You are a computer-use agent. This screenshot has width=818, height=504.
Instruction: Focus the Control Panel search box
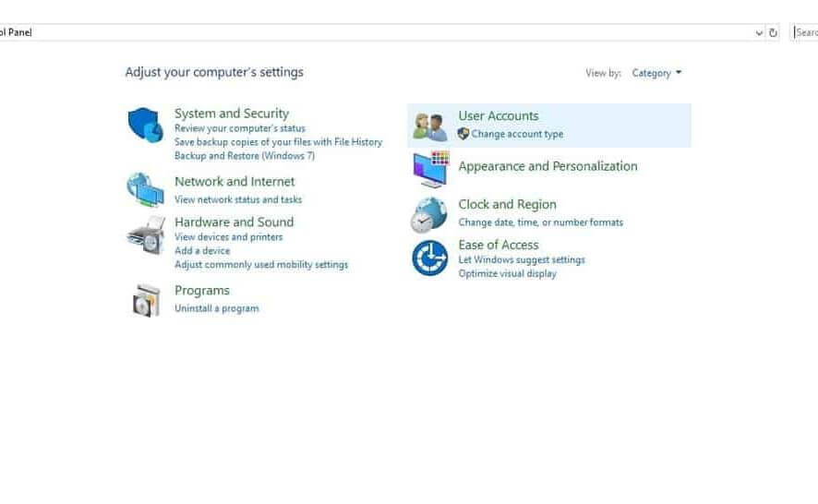(x=804, y=32)
